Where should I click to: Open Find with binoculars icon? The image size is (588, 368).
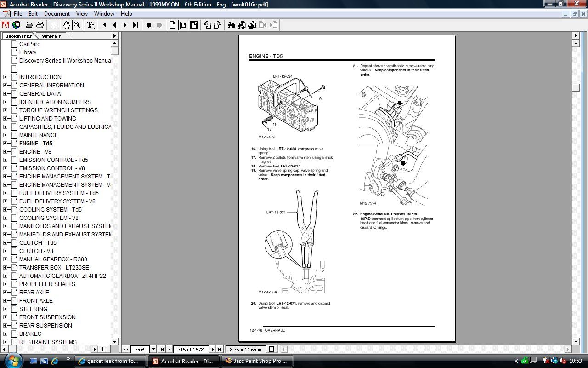(x=231, y=25)
